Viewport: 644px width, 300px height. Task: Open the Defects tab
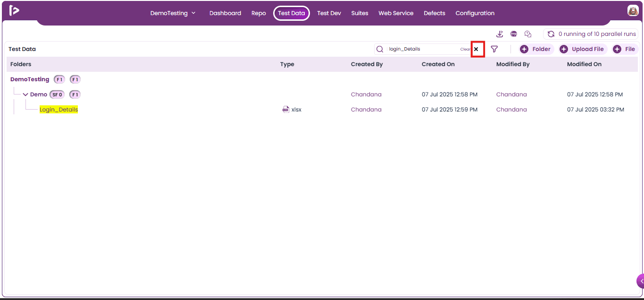[435, 13]
